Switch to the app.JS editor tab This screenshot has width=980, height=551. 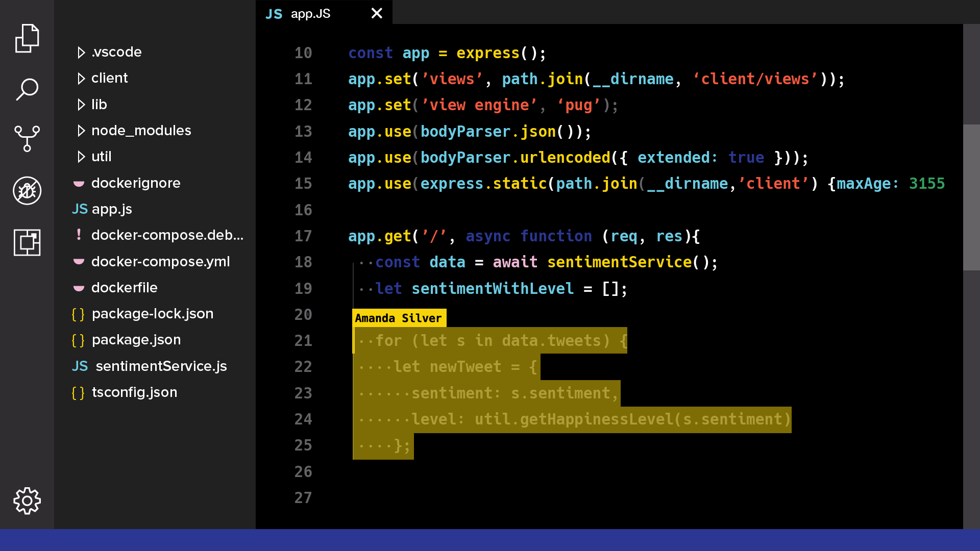coord(310,14)
